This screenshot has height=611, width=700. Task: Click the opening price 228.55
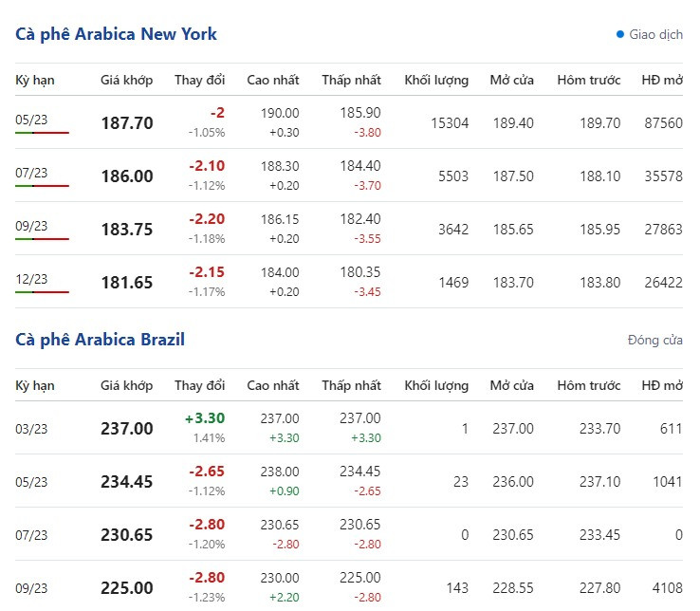pyautogui.click(x=513, y=588)
